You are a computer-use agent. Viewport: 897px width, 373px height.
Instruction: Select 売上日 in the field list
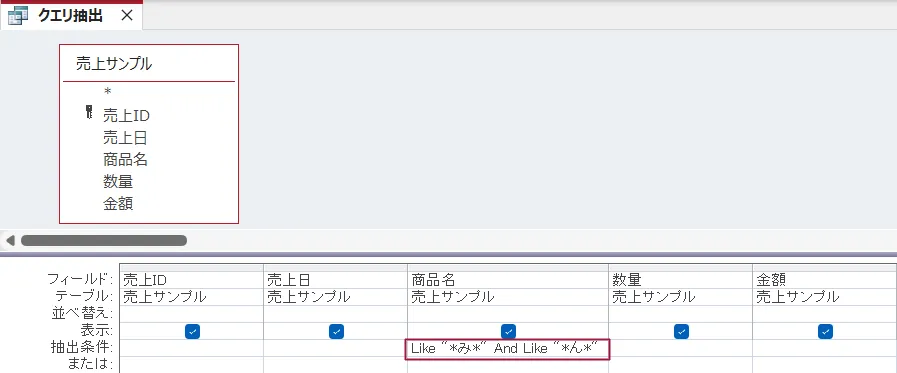[x=125, y=138]
